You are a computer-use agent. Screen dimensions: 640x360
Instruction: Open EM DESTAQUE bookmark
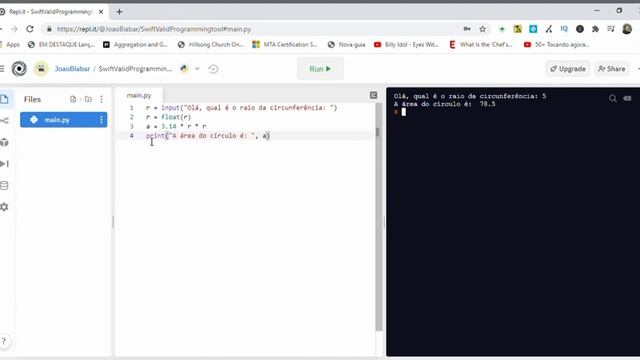point(61,44)
